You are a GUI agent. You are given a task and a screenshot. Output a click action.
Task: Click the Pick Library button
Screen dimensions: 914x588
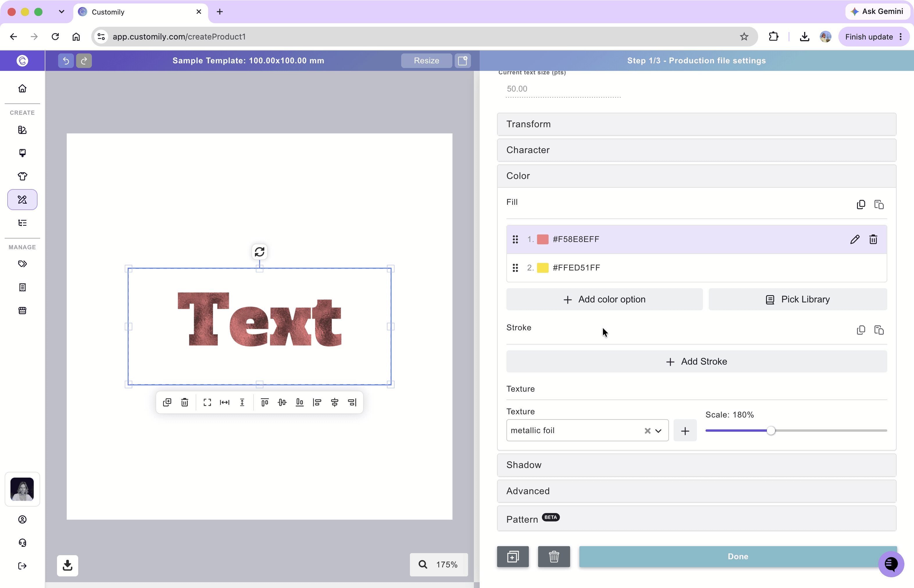click(797, 299)
